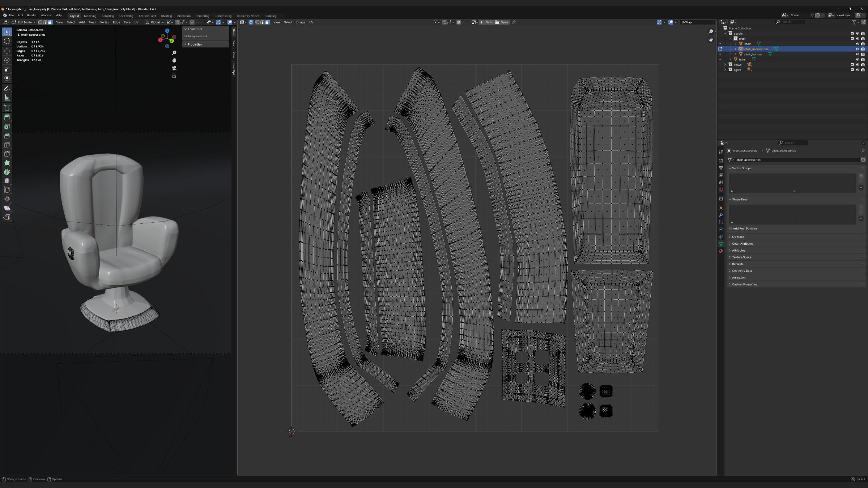Expand the UV Maps panel
This screenshot has height=488, width=868.
coord(738,237)
